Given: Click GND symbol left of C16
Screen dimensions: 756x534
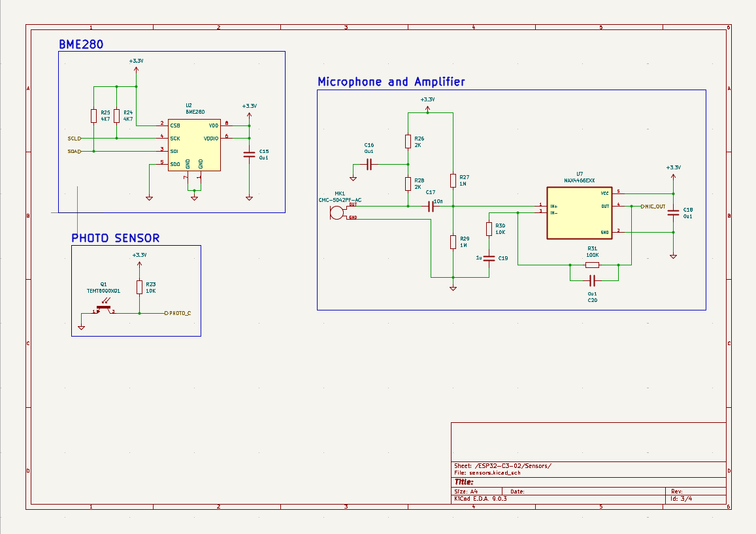Looking at the screenshot, I should click(353, 178).
